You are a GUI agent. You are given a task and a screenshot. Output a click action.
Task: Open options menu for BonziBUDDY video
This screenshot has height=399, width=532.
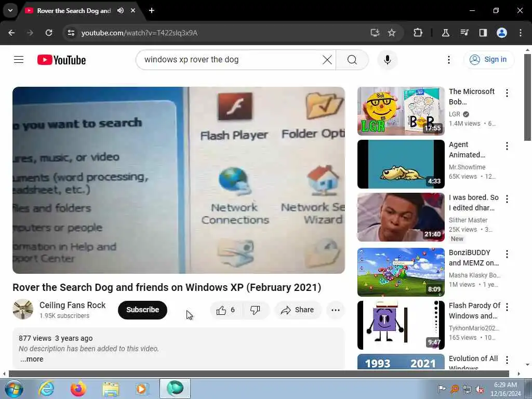[x=507, y=254]
